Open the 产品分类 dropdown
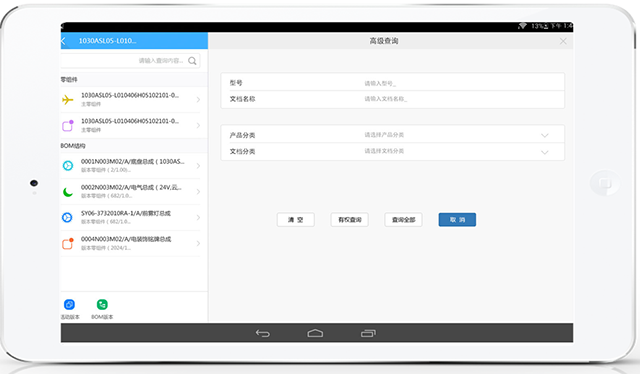 pos(393,135)
